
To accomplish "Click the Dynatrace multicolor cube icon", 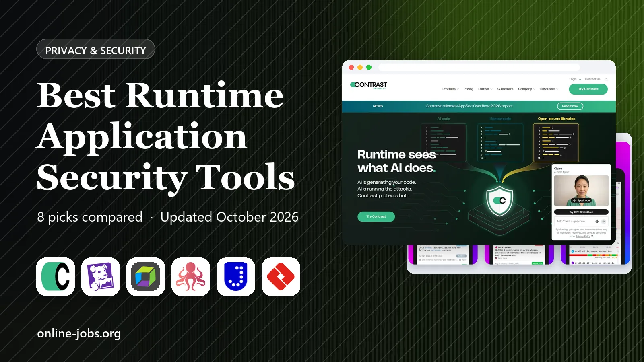I will (146, 277).
